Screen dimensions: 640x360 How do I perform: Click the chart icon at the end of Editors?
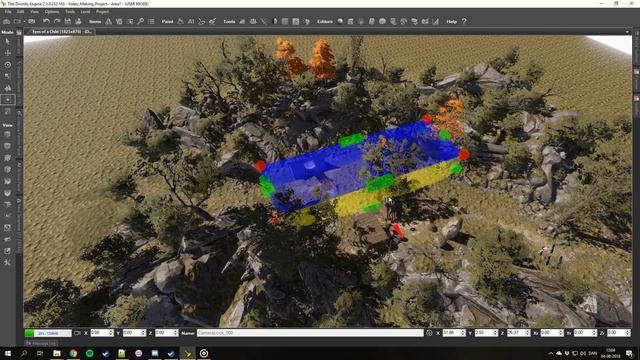(x=436, y=21)
